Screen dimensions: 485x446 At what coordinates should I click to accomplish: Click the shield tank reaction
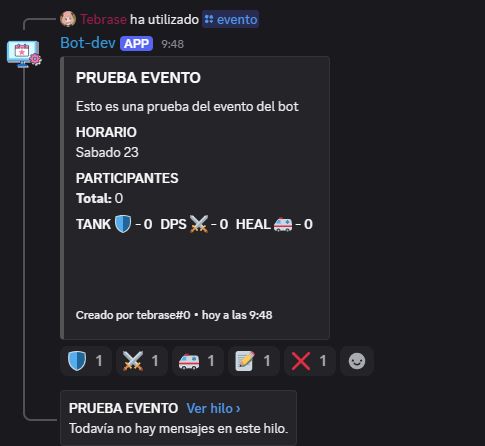(86, 361)
